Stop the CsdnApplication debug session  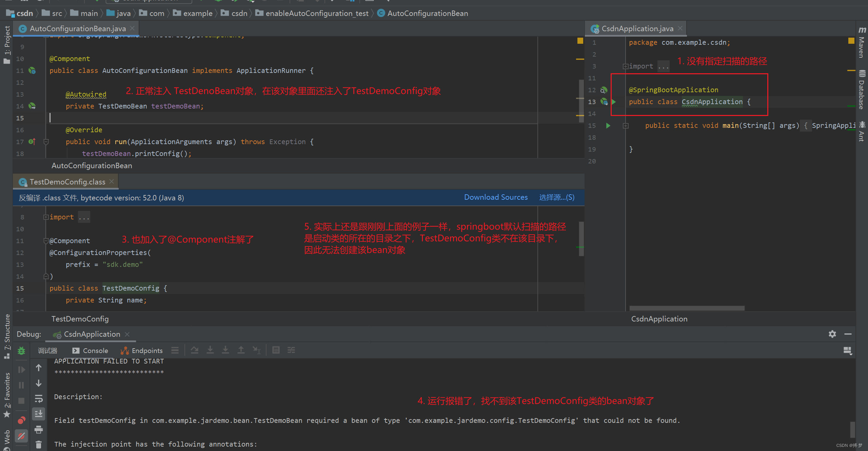tap(21, 401)
